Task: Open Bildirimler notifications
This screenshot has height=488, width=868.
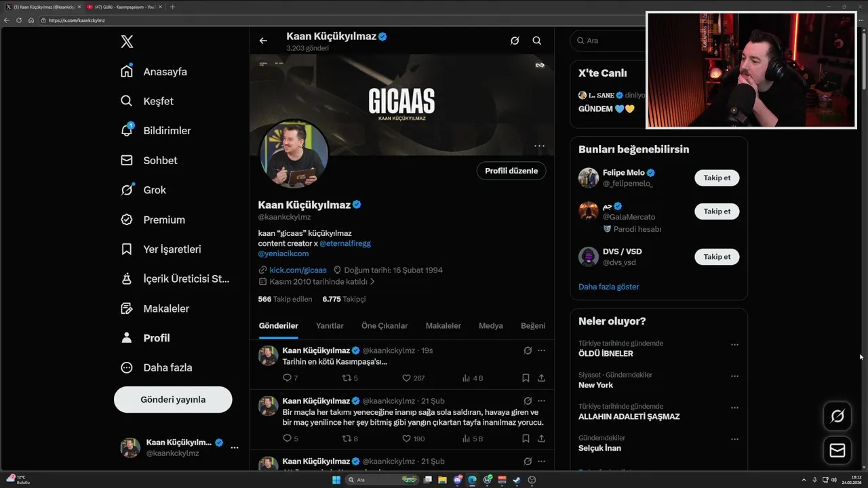Action: (156, 131)
